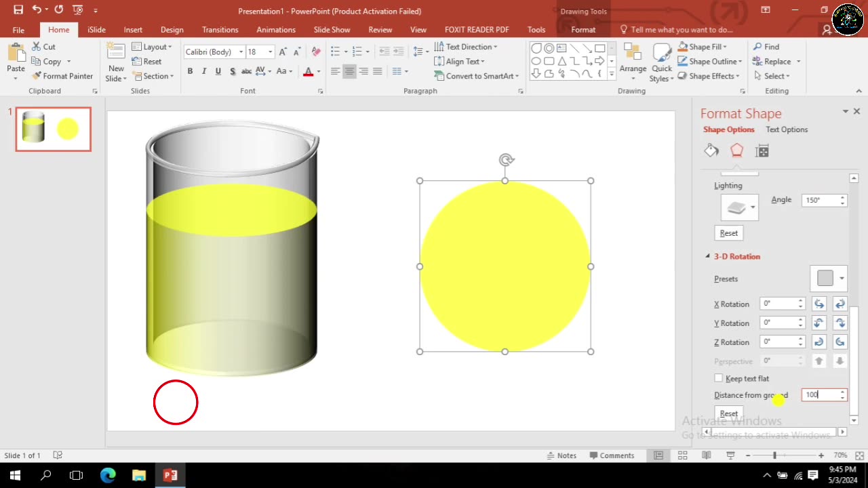The height and width of the screenshot is (488, 868).
Task: Select the slide 1 thumbnail
Action: coord(54,129)
